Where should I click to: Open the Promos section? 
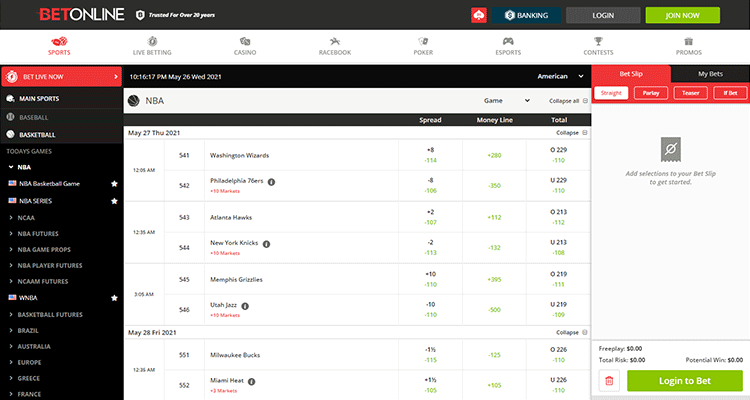pos(689,46)
